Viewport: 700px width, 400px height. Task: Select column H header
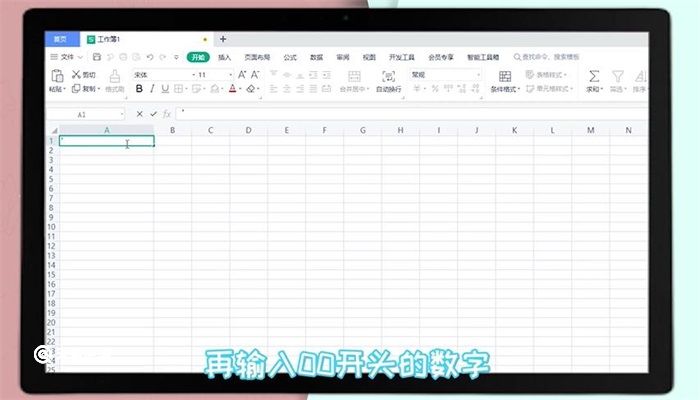click(400, 130)
